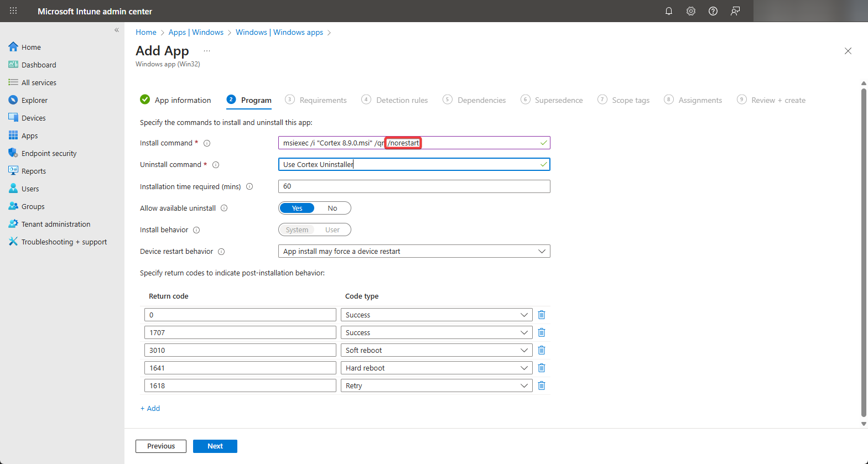Click the Next button
Image resolution: width=868 pixels, height=464 pixels.
pyautogui.click(x=215, y=446)
